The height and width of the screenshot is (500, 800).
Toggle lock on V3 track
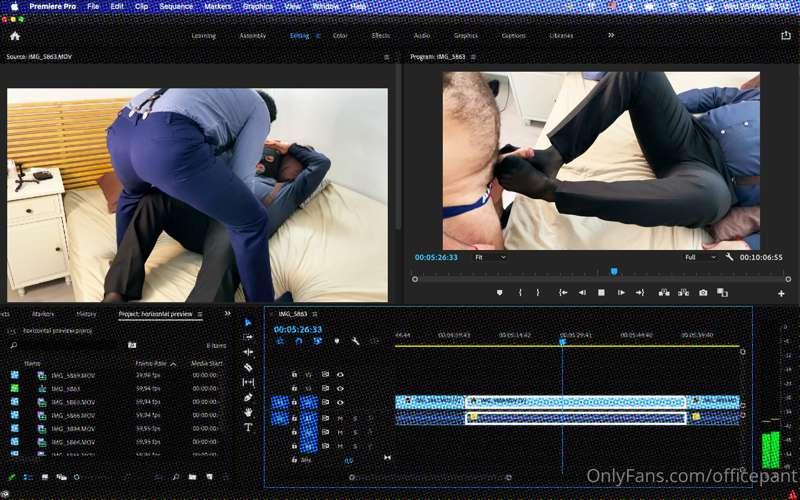click(x=294, y=374)
